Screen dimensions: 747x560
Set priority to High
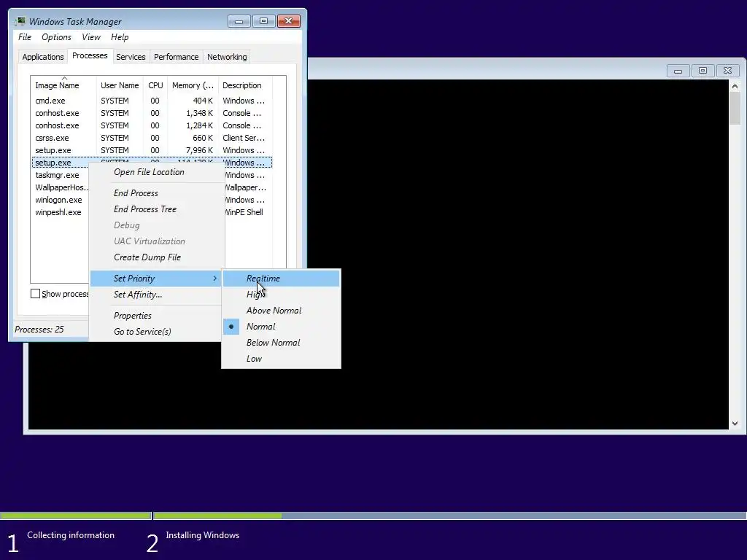(x=281, y=295)
